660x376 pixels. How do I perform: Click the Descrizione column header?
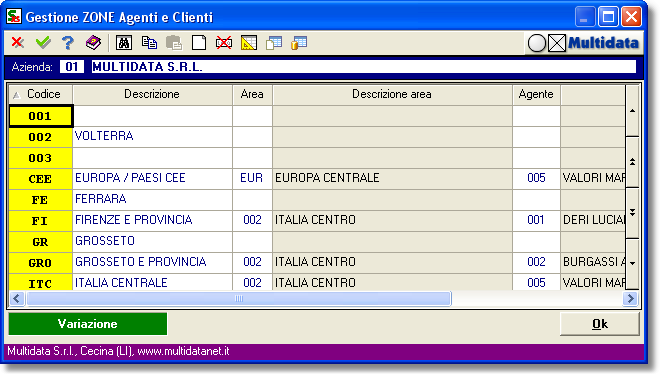pos(152,94)
